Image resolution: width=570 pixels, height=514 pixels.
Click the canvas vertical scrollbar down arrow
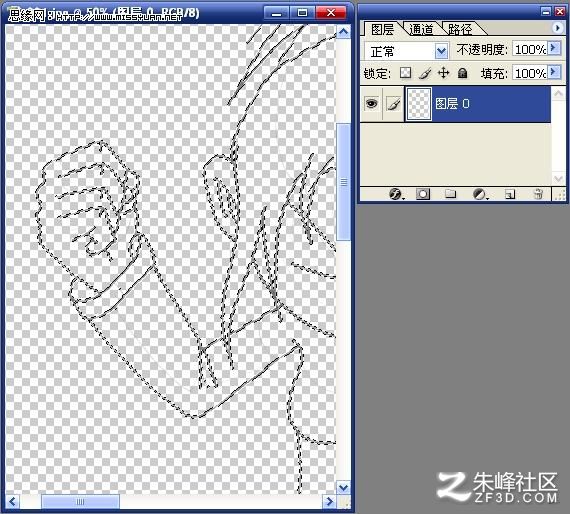pos(343,487)
